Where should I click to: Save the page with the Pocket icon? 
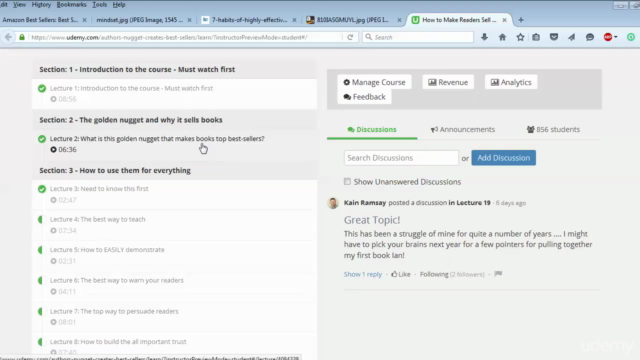coord(554,37)
